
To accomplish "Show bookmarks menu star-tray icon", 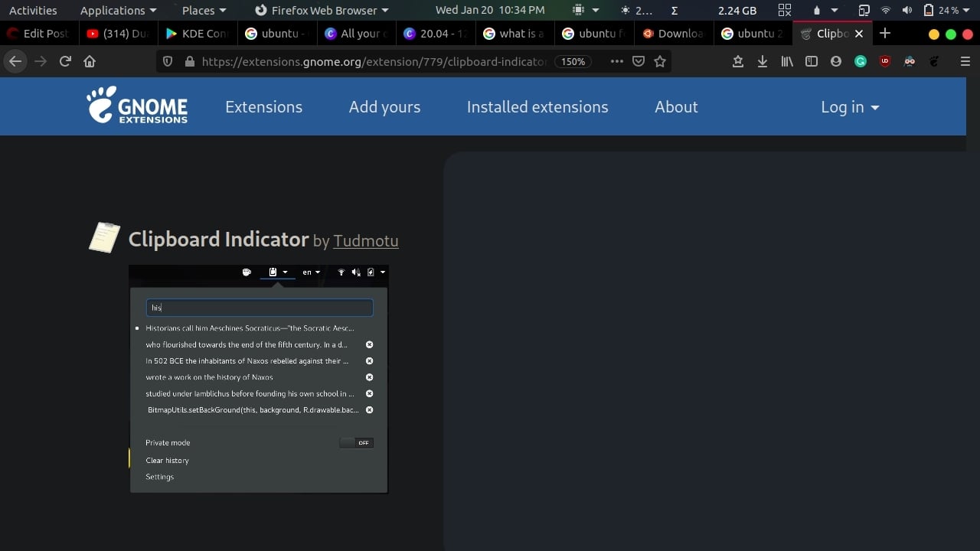I will [x=738, y=61].
